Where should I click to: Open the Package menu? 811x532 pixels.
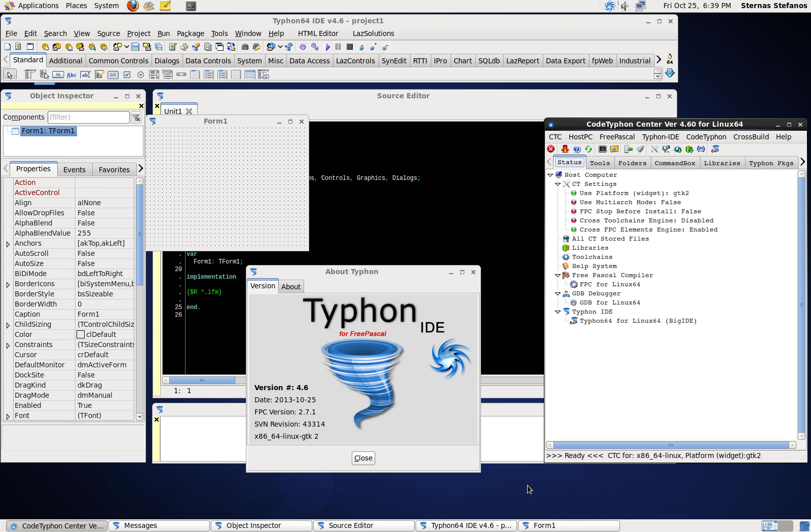click(190, 33)
